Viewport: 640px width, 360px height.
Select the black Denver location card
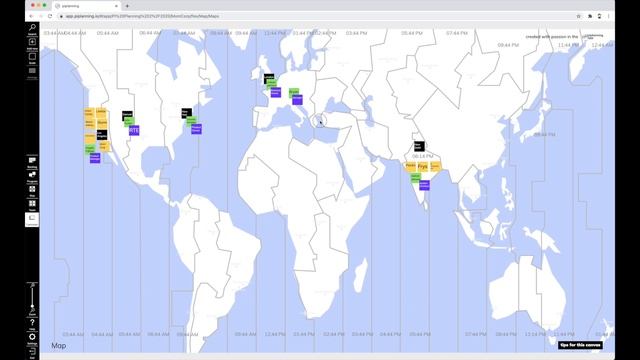pos(127,115)
